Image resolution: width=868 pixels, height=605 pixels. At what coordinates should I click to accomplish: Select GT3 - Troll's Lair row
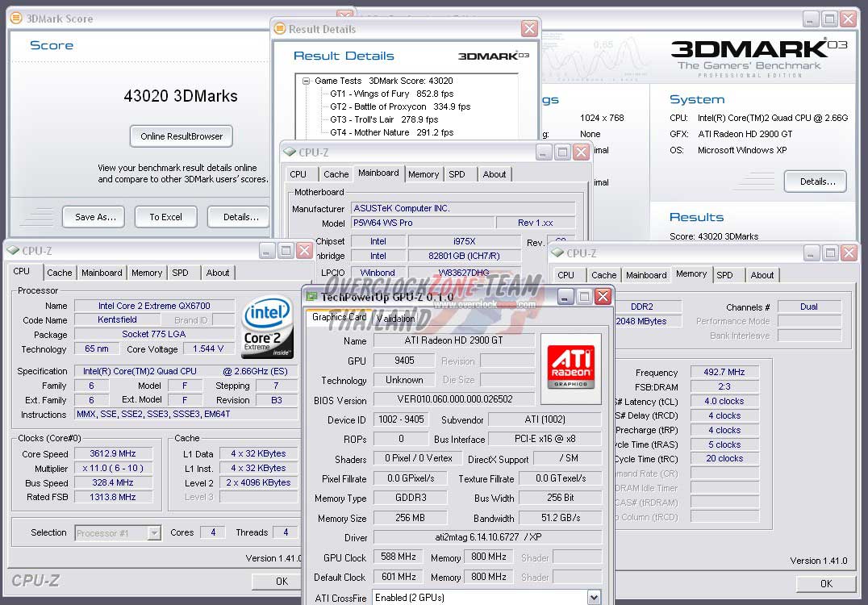click(384, 119)
